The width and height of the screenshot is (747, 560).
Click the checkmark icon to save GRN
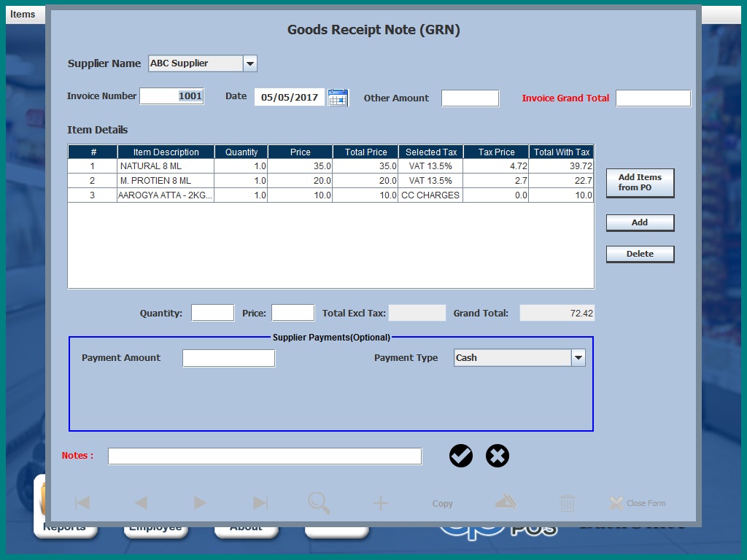461,456
